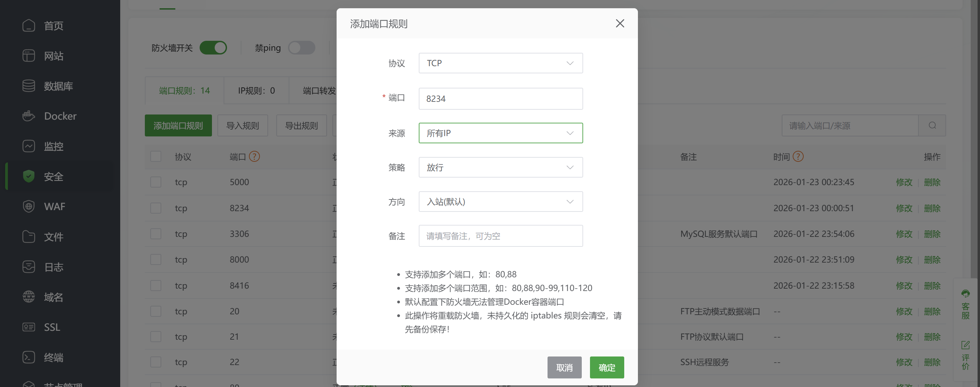
Task: Open terminal via sidebar terminal icon
Action: [28, 357]
